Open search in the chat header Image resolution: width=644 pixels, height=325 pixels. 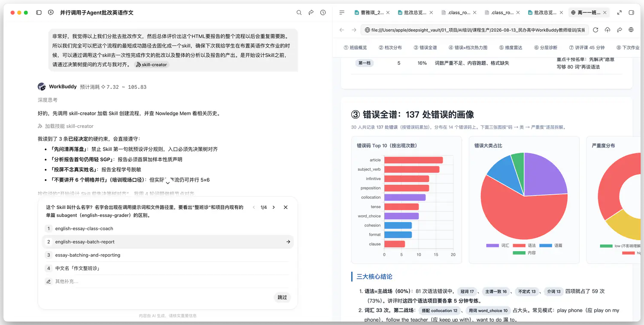[299, 13]
